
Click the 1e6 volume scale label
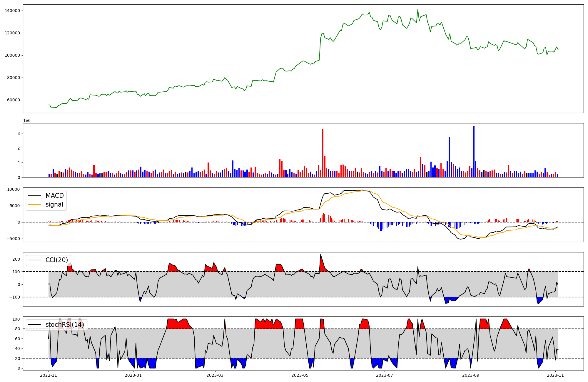tap(27, 121)
